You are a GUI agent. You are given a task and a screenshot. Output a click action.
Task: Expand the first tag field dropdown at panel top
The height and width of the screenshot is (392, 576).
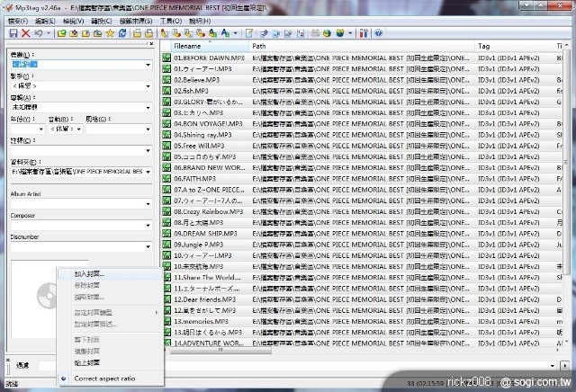click(x=148, y=65)
